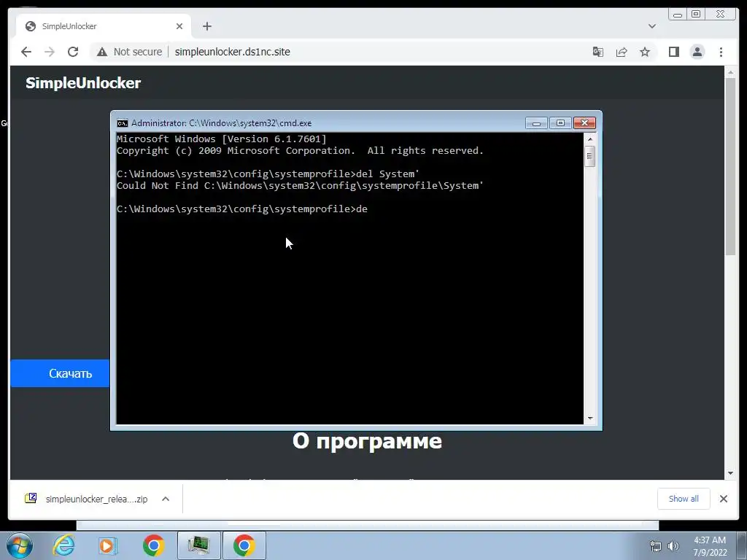747x560 pixels.
Task: Open downloaded simpleunlocker zip file
Action: pos(87,499)
